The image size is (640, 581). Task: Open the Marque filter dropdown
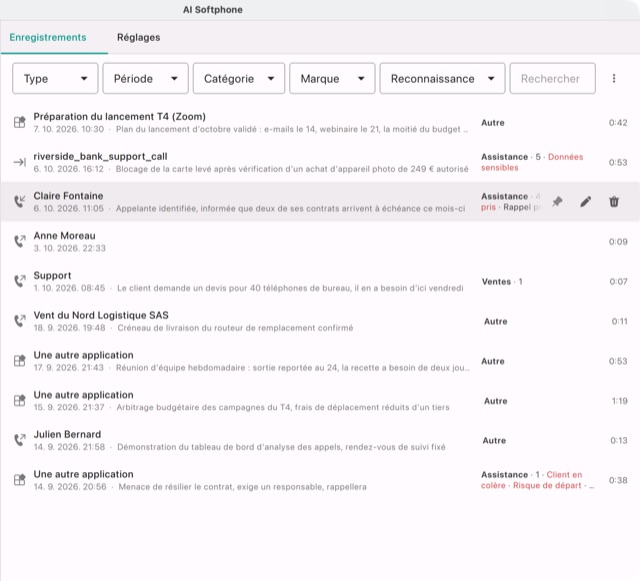(x=332, y=78)
